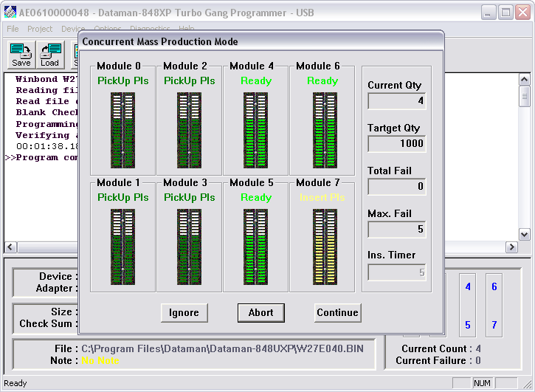Click the Module 2 'PickUp Pls' status
The height and width of the screenshot is (392, 535).
(x=190, y=81)
